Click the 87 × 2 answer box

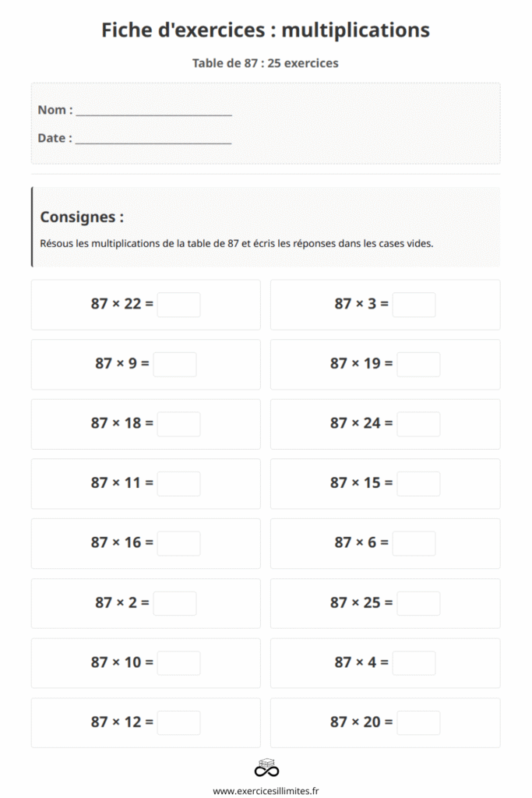pyautogui.click(x=174, y=603)
